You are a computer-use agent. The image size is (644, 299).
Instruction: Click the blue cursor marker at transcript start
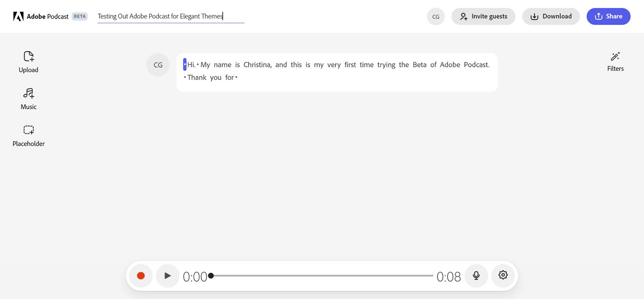pyautogui.click(x=185, y=64)
